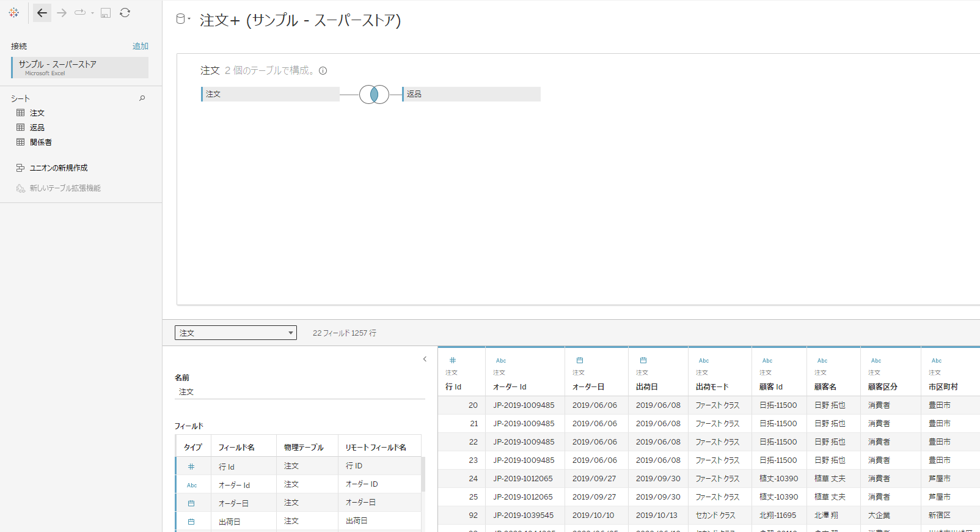Select the 返品 sheet in the list

[37, 128]
